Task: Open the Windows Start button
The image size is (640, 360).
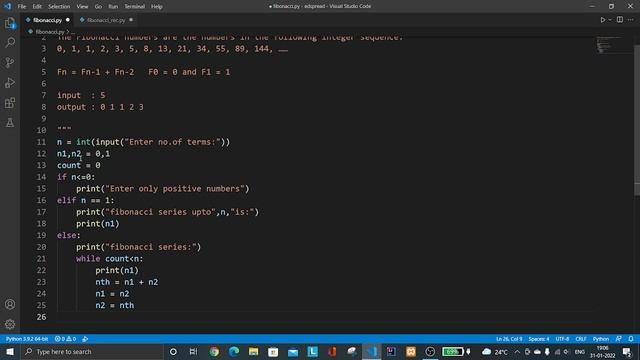Action: pos(10,352)
